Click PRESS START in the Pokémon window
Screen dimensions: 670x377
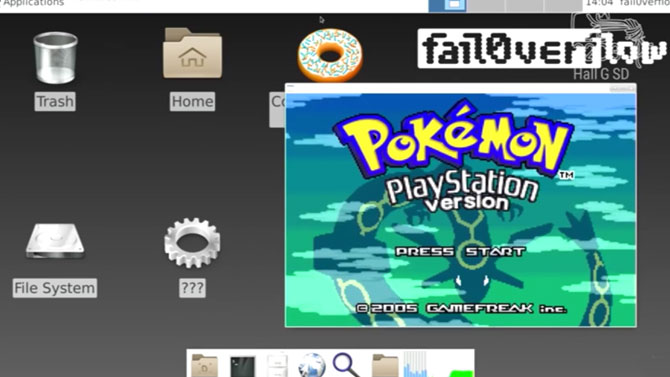coord(460,252)
